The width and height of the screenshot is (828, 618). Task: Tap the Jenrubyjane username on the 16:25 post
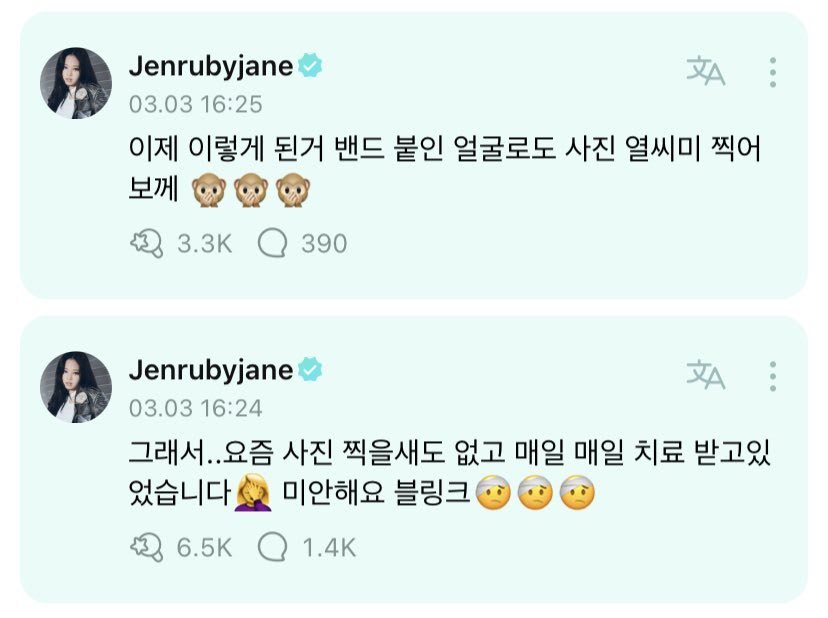coord(211,67)
